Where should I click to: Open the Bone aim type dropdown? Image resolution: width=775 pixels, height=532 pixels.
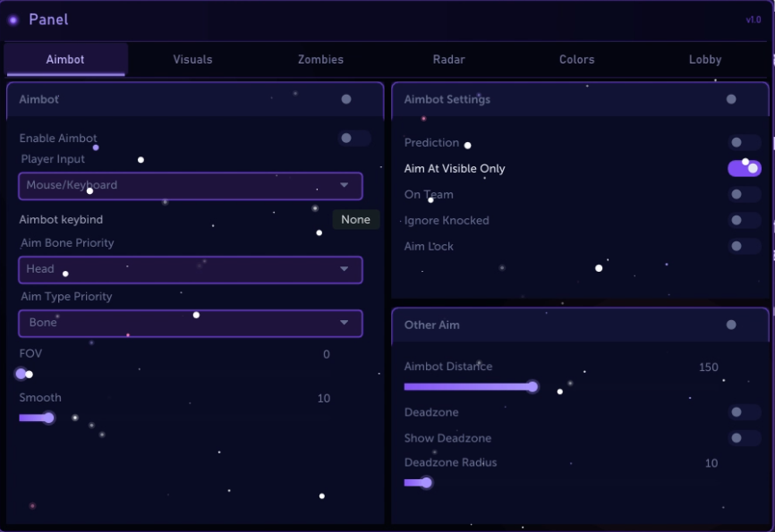pos(191,324)
